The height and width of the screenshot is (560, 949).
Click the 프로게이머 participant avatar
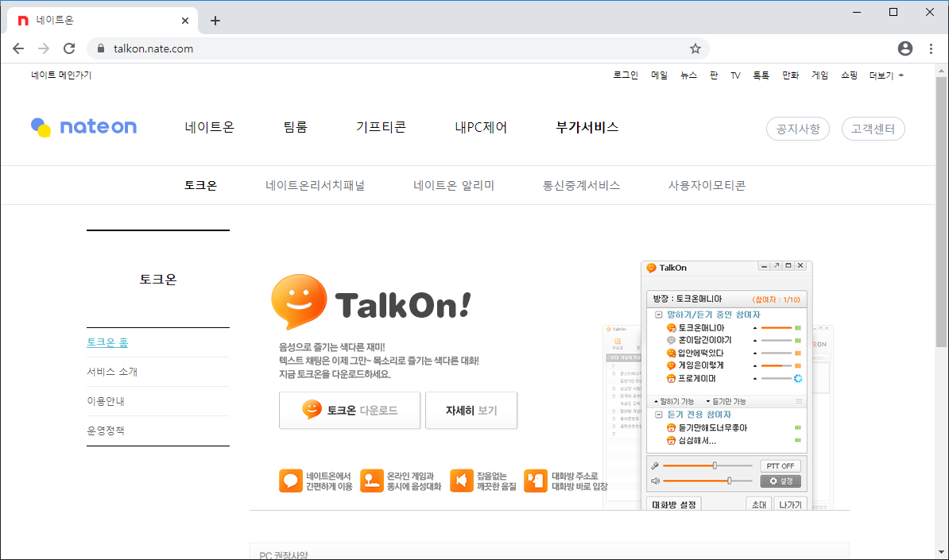[671, 379]
